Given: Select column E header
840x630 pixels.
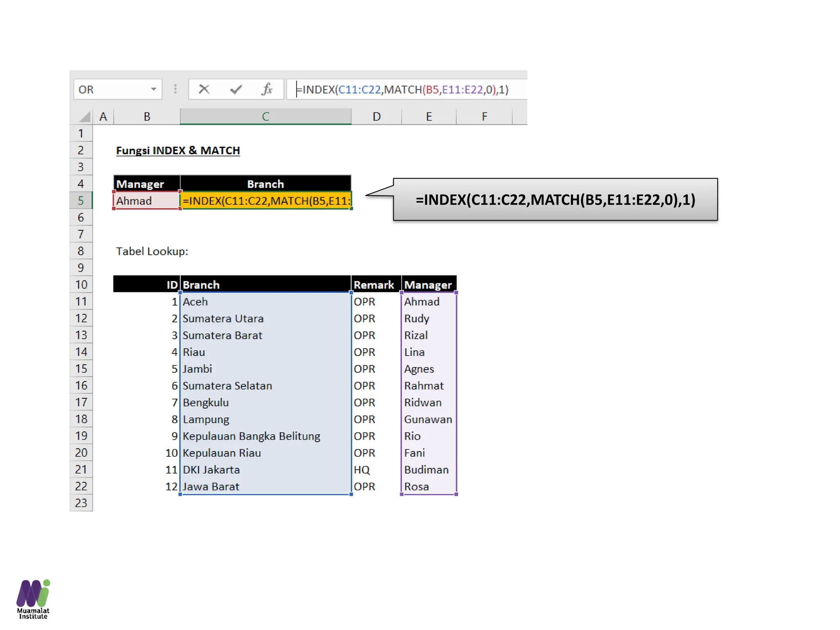Looking at the screenshot, I should 429,116.
